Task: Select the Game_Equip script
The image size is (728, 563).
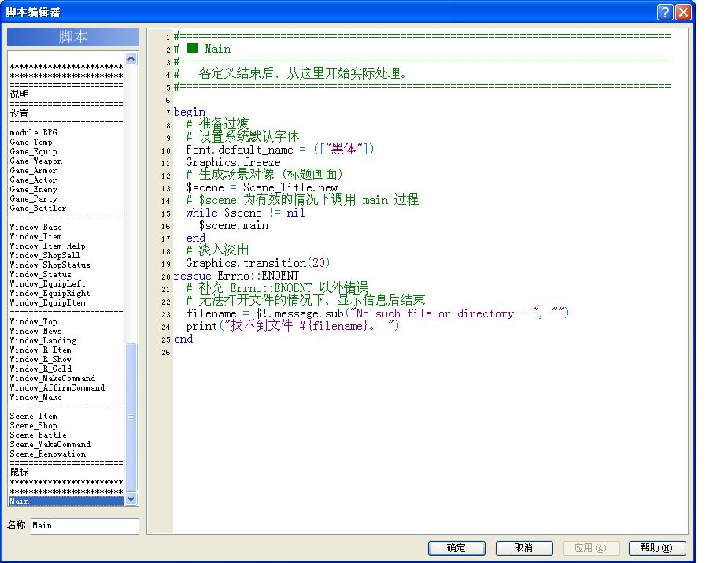Action: coord(66,151)
